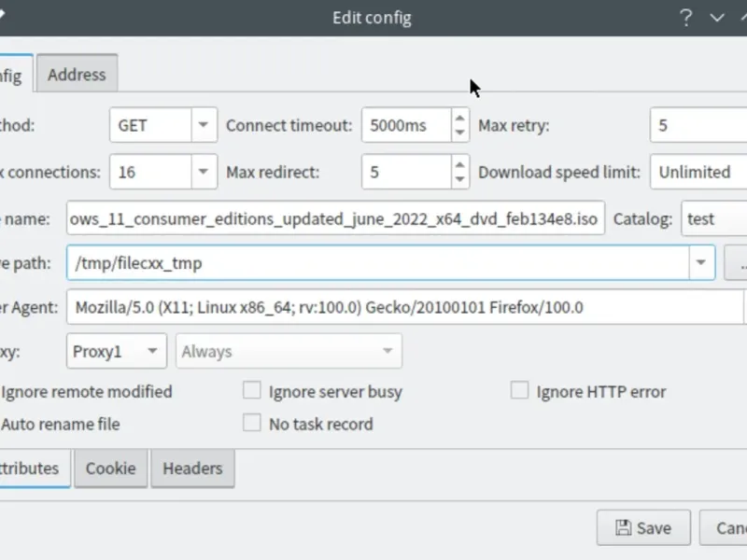
Task: Switch to the Headers tab
Action: (192, 469)
